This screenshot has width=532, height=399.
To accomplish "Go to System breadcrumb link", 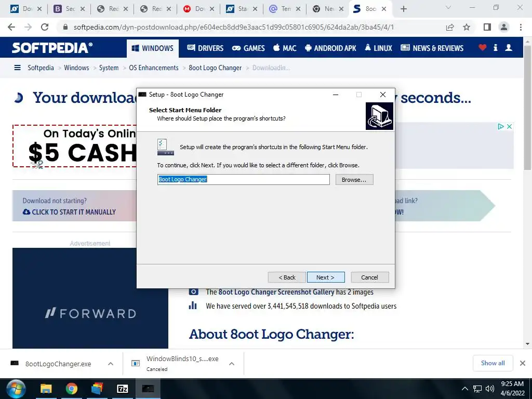I will (x=109, y=68).
